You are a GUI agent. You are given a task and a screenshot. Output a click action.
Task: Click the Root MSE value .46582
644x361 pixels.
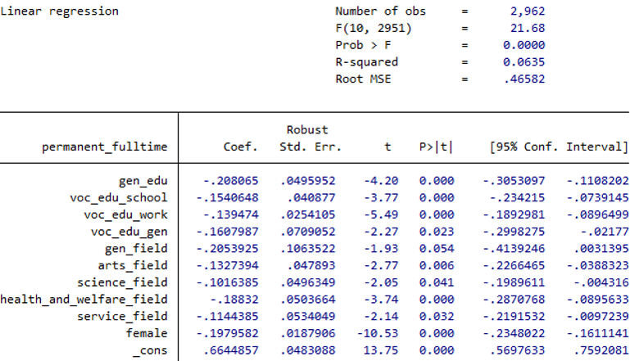click(524, 79)
